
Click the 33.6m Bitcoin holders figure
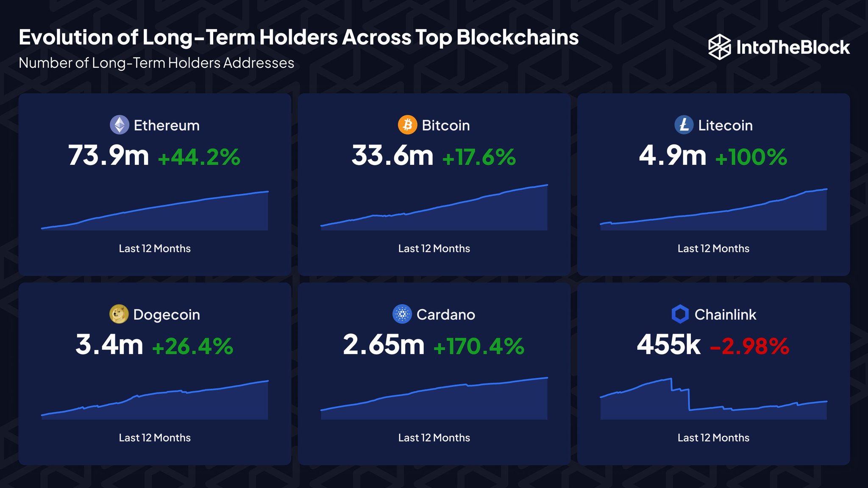coord(392,156)
